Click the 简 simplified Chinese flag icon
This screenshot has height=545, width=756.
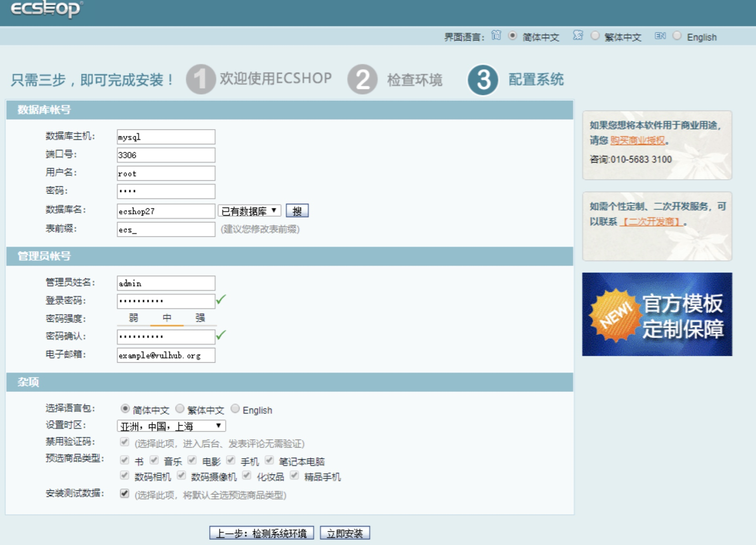[x=495, y=36]
